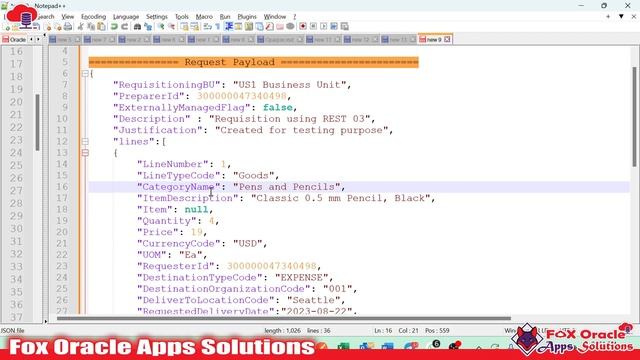Click the Redo toolbar icon
This screenshot has height=360, width=640.
(124, 27)
